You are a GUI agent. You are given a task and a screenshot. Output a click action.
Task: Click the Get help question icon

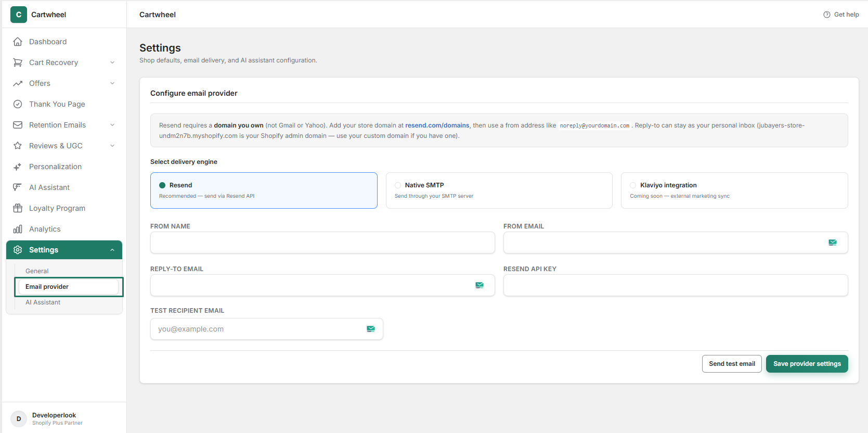tap(827, 15)
